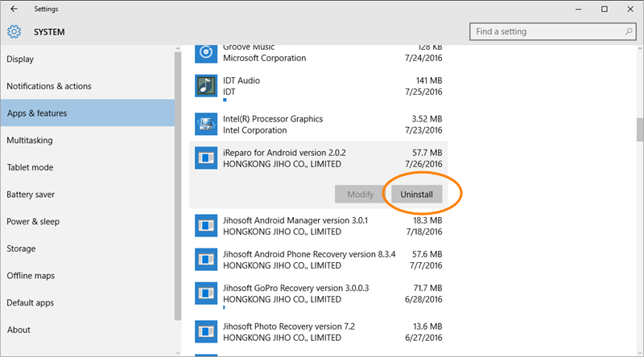Screen dimensions: 644x357
Task: Click the sidebar scroll up arrow
Action: tap(178, 49)
